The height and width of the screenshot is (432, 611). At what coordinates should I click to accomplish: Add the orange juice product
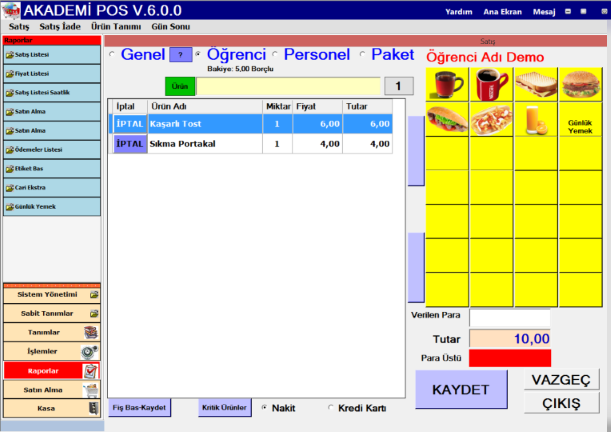537,120
